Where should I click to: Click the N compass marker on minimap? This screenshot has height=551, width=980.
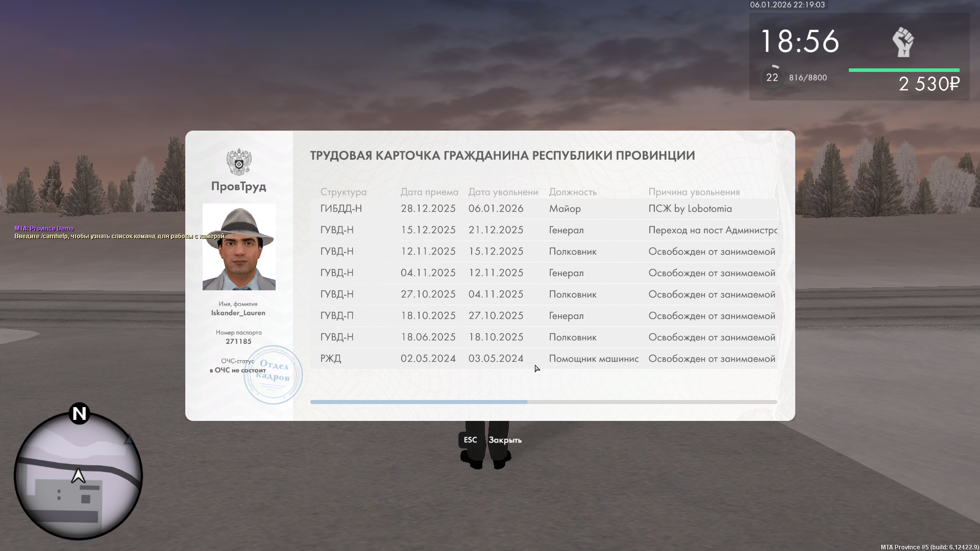[79, 413]
